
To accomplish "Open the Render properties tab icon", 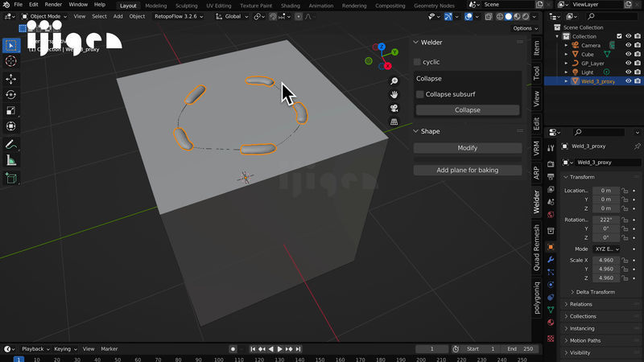I will [551, 164].
